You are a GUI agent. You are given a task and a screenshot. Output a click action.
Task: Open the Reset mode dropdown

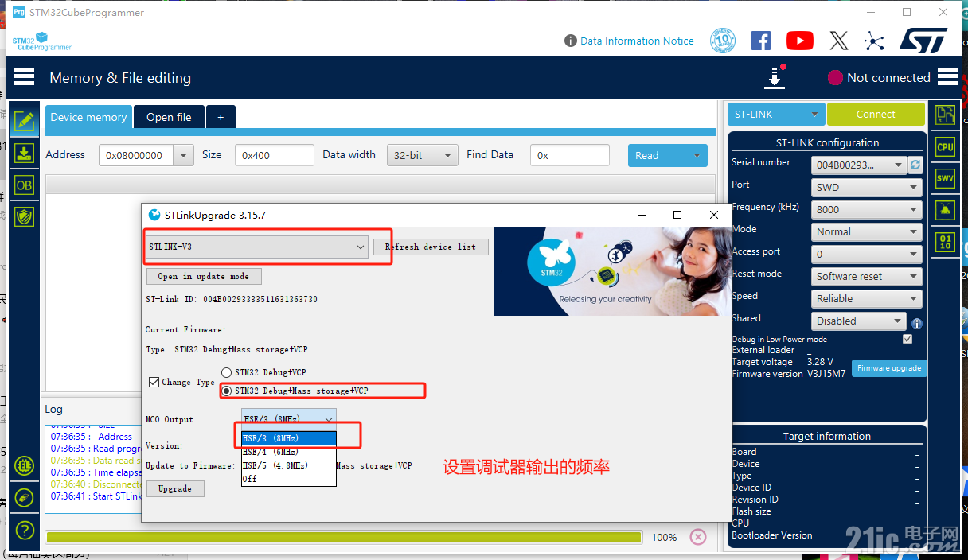(x=867, y=276)
